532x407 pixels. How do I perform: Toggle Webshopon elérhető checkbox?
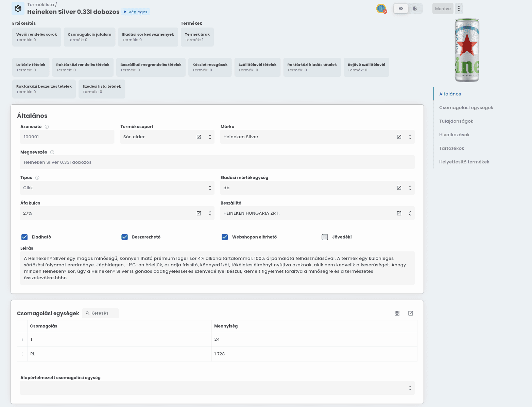pos(225,237)
